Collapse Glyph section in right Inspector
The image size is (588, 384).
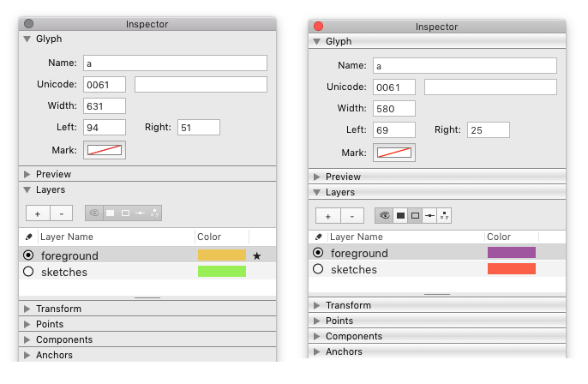click(317, 42)
